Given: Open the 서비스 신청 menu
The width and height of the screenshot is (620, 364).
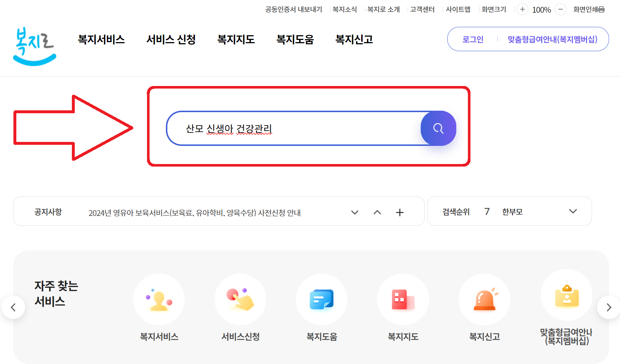Looking at the screenshot, I should (171, 39).
